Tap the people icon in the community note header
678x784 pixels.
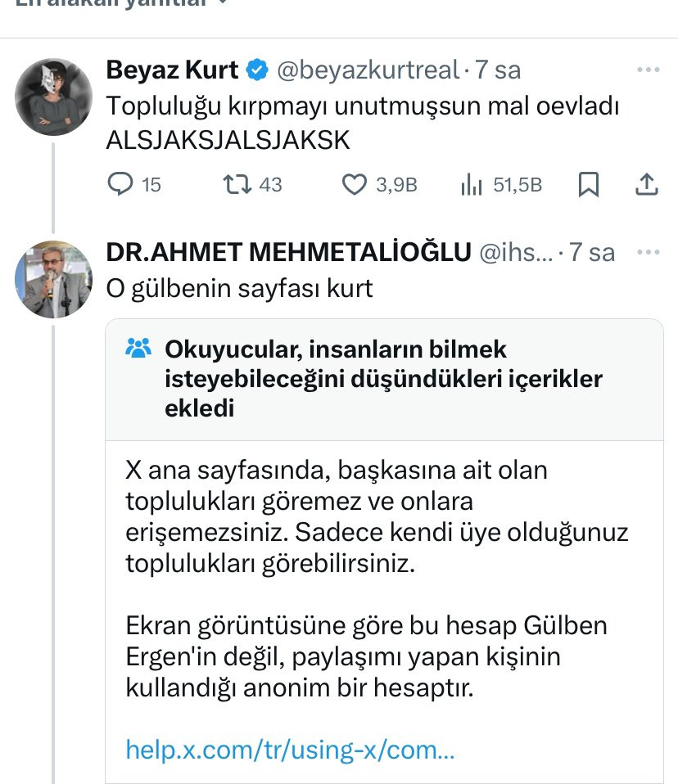(x=140, y=349)
